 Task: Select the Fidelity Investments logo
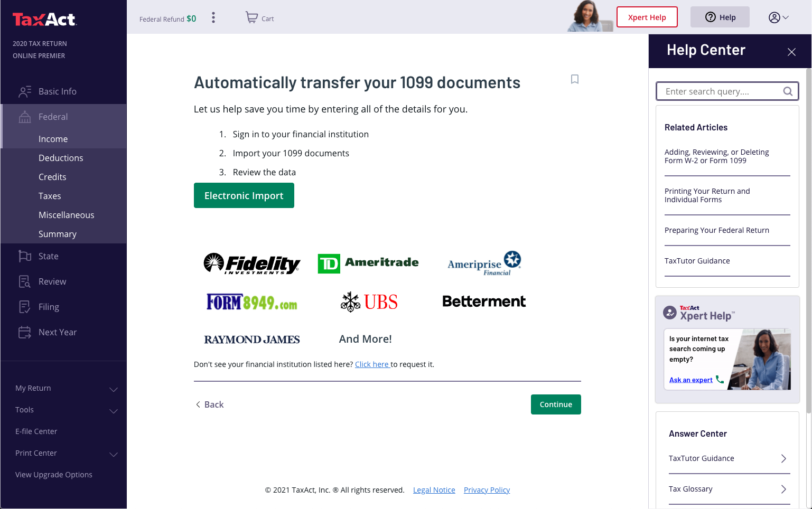[252, 263]
